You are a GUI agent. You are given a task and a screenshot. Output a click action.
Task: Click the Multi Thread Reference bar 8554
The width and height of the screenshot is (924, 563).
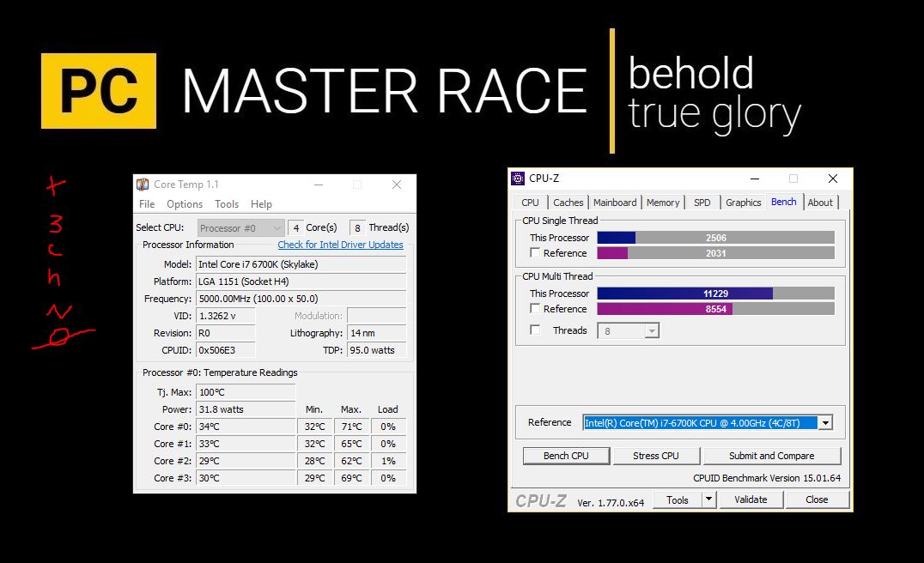pyautogui.click(x=716, y=309)
